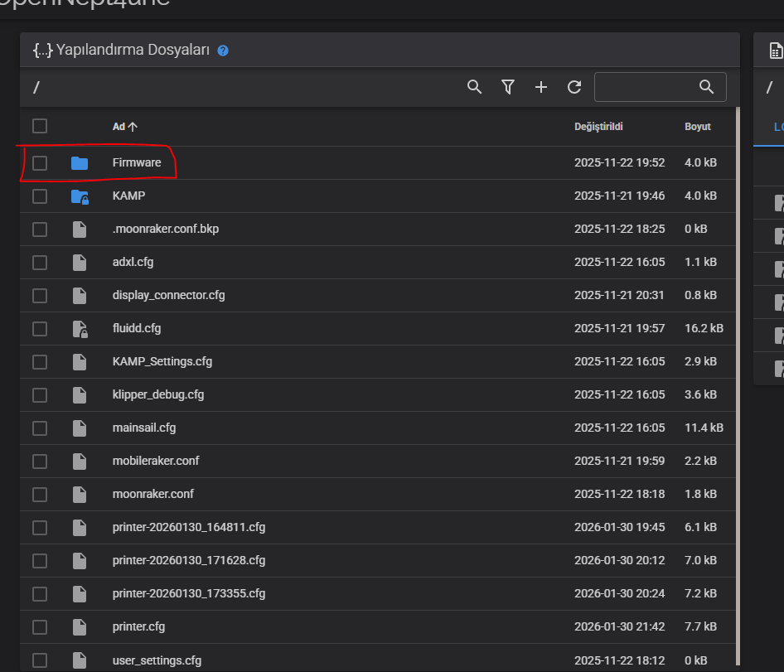Viewport: 784px width, 672px height.
Task: Click the file icon for KAMP_Settings.cfg
Action: [x=80, y=362]
